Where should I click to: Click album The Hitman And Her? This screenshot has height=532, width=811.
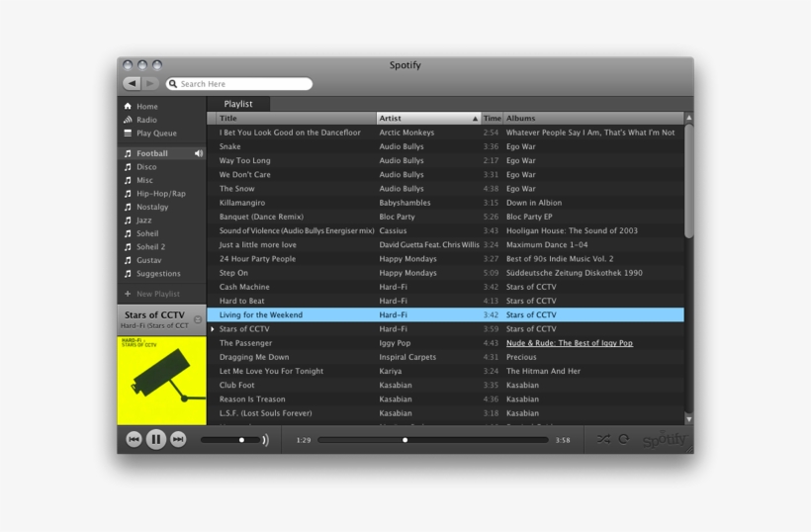[x=543, y=371]
